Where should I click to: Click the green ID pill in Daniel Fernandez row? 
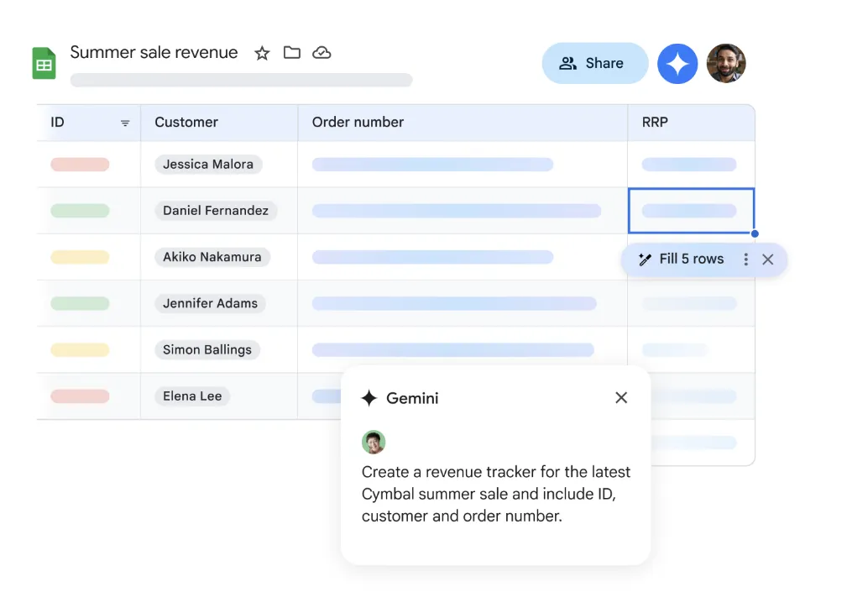pos(80,211)
